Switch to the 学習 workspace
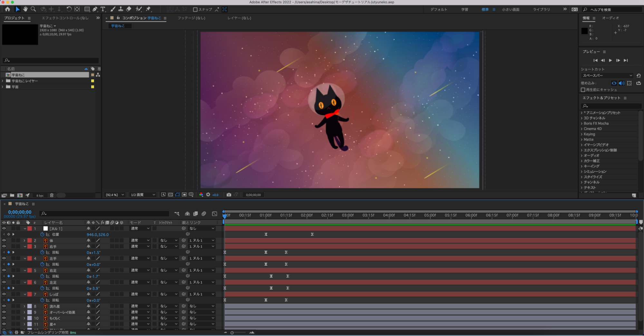Image resolution: width=644 pixels, height=336 pixels. (465, 9)
